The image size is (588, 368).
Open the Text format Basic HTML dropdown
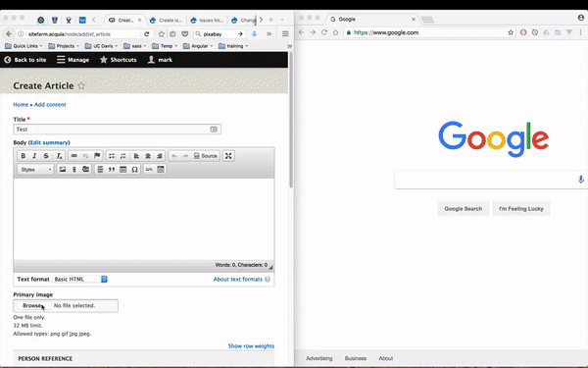(80, 279)
